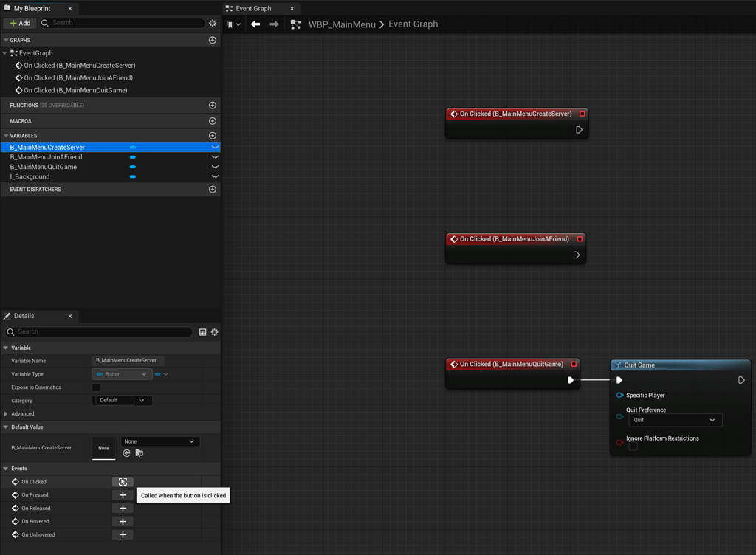The image size is (756, 555).
Task: Add a new macro with plus icon
Action: tap(213, 121)
